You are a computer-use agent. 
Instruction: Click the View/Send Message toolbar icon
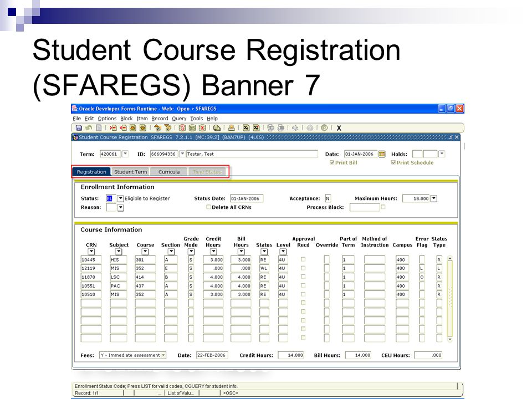217,128
